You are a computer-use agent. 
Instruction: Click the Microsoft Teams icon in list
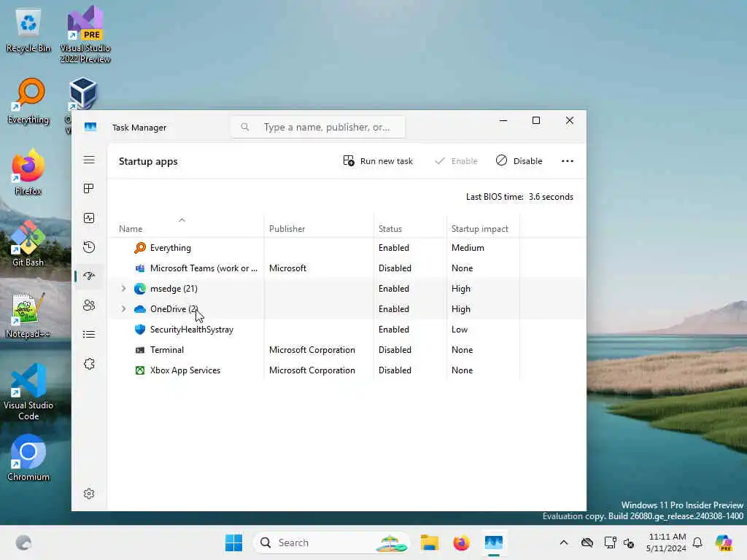[x=140, y=268]
